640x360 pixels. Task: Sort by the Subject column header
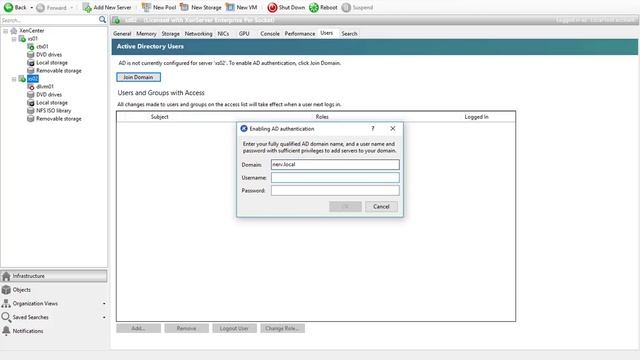[x=160, y=117]
